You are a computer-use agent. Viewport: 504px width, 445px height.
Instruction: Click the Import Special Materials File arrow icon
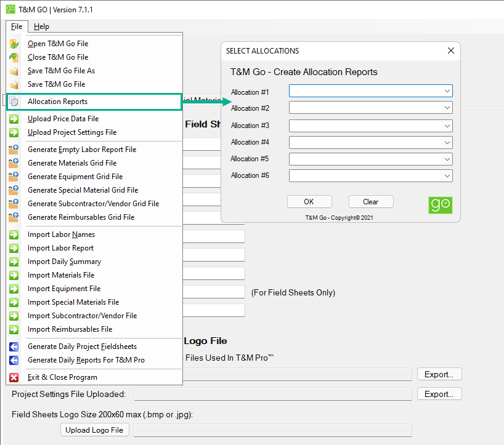pos(14,302)
